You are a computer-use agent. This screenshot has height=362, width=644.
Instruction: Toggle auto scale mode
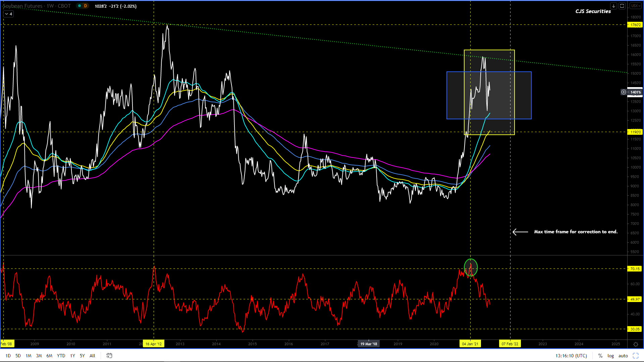pos(623,356)
